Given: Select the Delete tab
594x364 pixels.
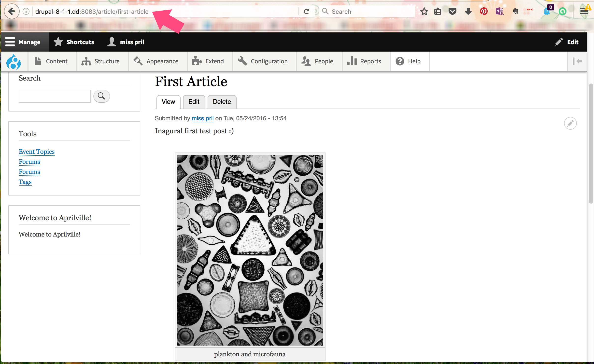Looking at the screenshot, I should click(222, 102).
